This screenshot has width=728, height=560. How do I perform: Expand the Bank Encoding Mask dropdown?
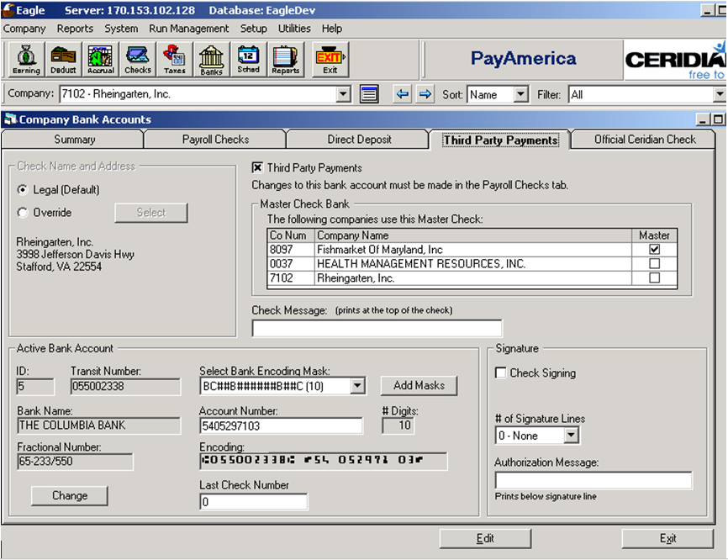click(x=357, y=385)
